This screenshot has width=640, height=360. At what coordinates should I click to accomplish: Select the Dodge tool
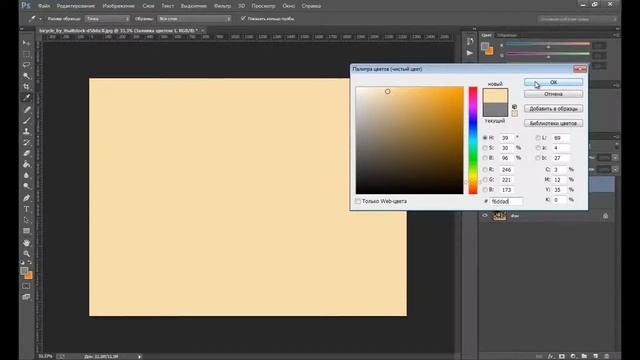point(27,187)
